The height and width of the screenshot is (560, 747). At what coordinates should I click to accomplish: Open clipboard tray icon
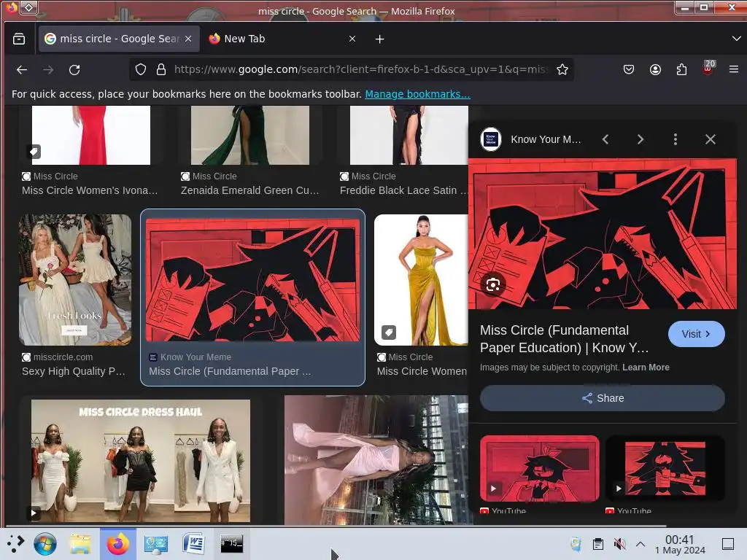tap(598, 543)
